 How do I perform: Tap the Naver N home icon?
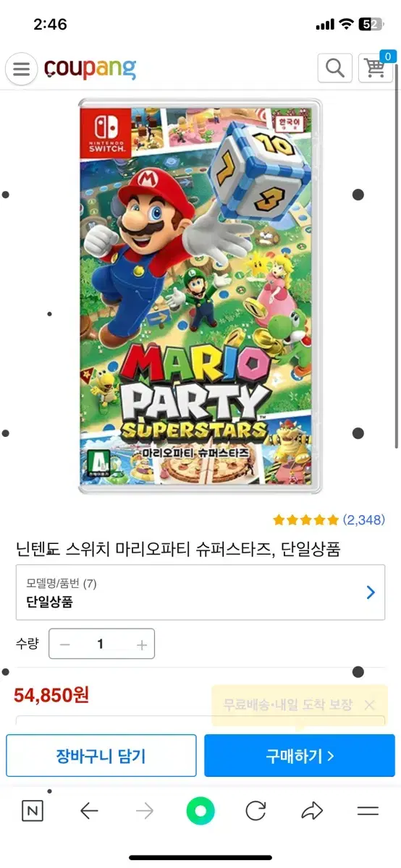click(x=33, y=812)
